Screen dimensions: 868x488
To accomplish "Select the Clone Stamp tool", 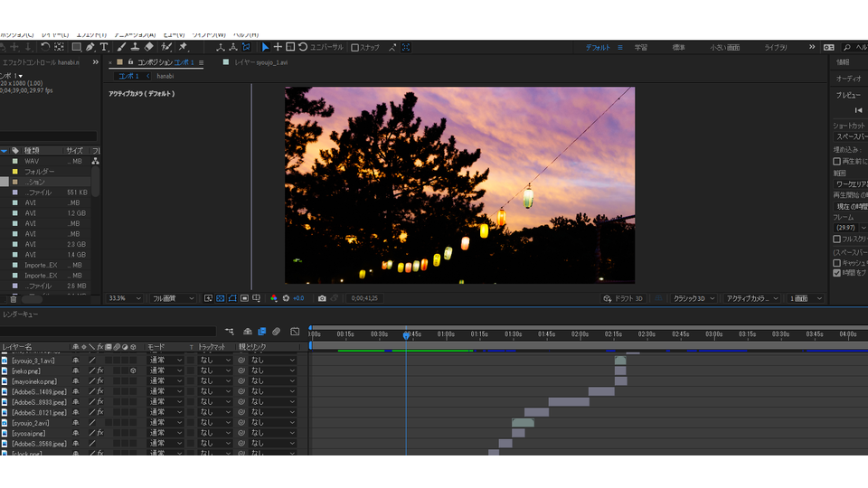I will pyautogui.click(x=135, y=47).
